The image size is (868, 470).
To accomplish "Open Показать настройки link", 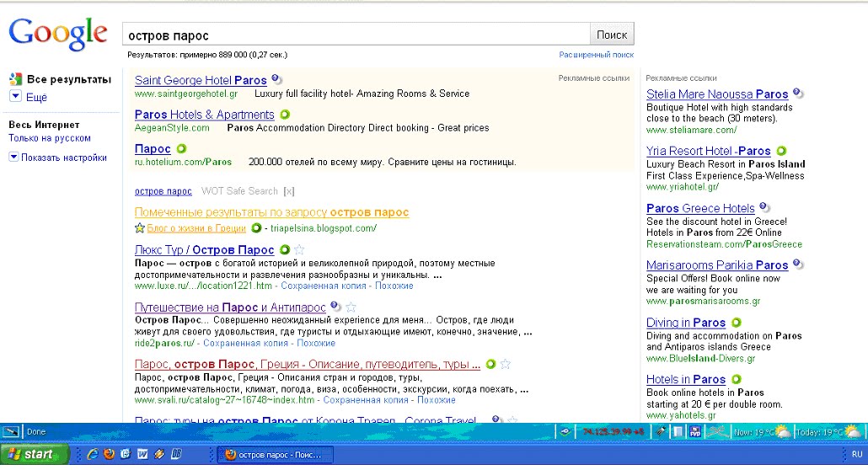I will tap(64, 158).
